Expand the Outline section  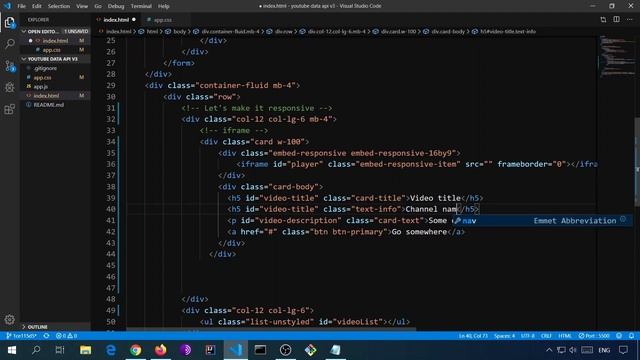[24, 327]
